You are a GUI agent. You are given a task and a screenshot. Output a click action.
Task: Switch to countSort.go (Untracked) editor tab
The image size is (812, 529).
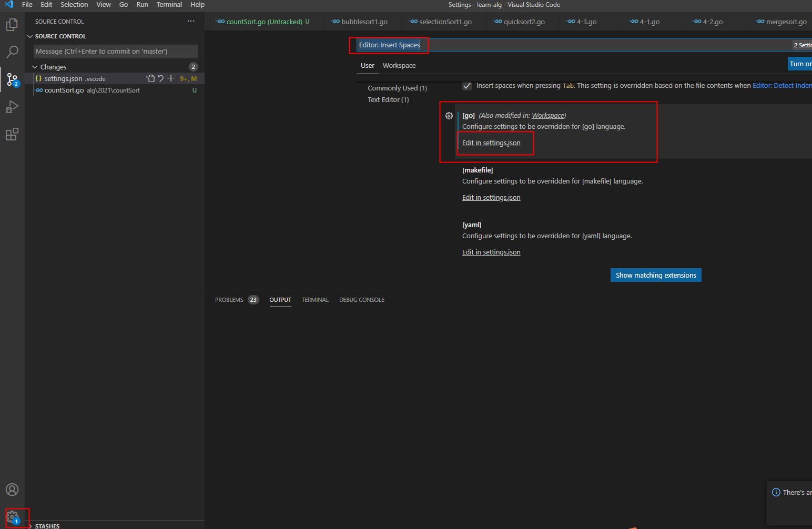tap(265, 22)
